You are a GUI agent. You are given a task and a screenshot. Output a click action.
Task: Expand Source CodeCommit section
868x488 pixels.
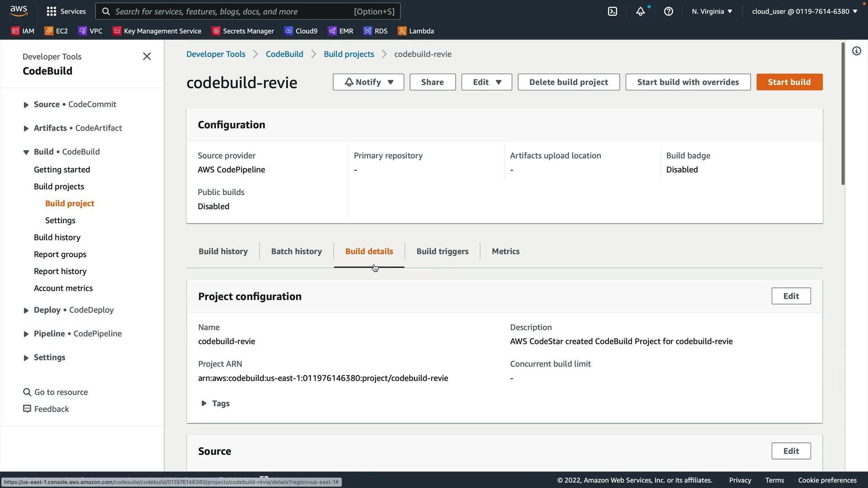pyautogui.click(x=26, y=105)
